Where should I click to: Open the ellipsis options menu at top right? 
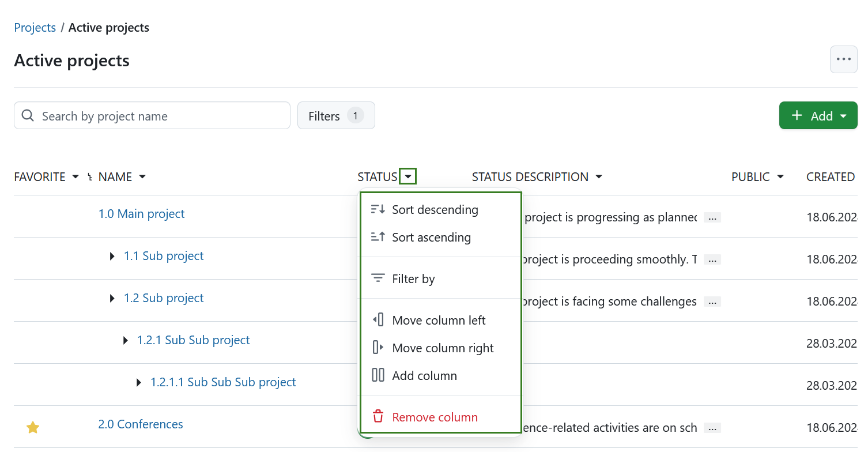pos(843,59)
